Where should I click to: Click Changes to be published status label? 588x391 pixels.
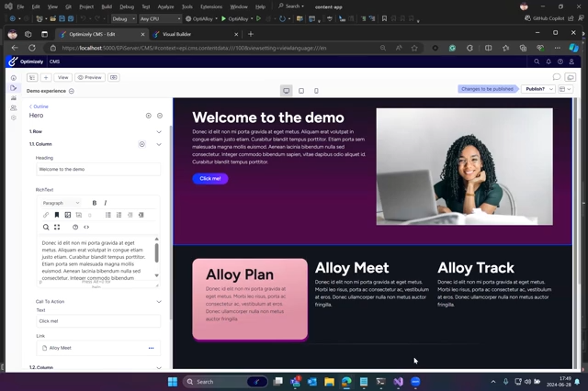[487, 89]
